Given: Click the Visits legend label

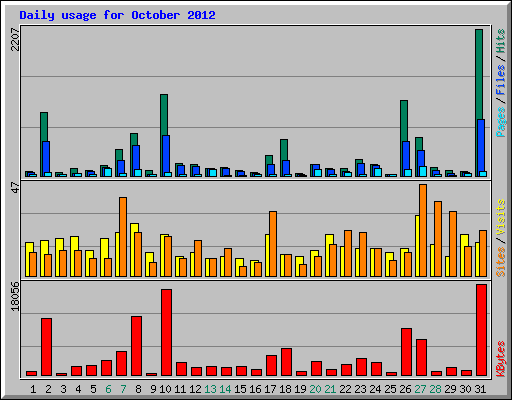Looking at the screenshot, I should pyautogui.click(x=501, y=218).
